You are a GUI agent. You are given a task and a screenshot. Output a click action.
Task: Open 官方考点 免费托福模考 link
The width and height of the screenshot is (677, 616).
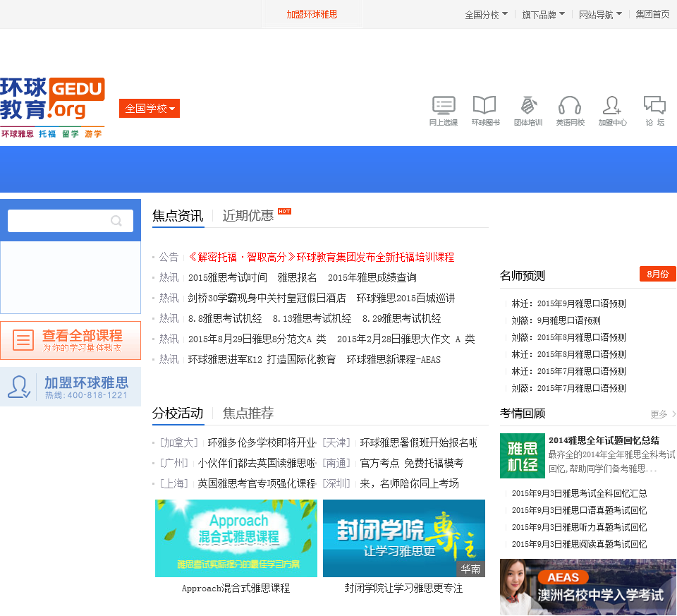click(412, 463)
